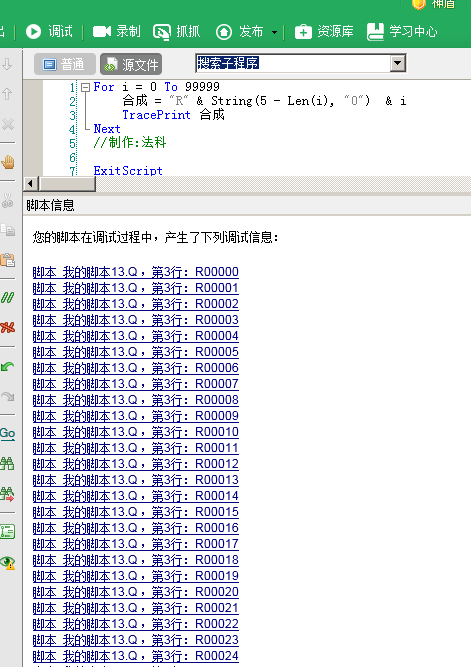
Task: Open debug link ending R00004
Action: 135,336
